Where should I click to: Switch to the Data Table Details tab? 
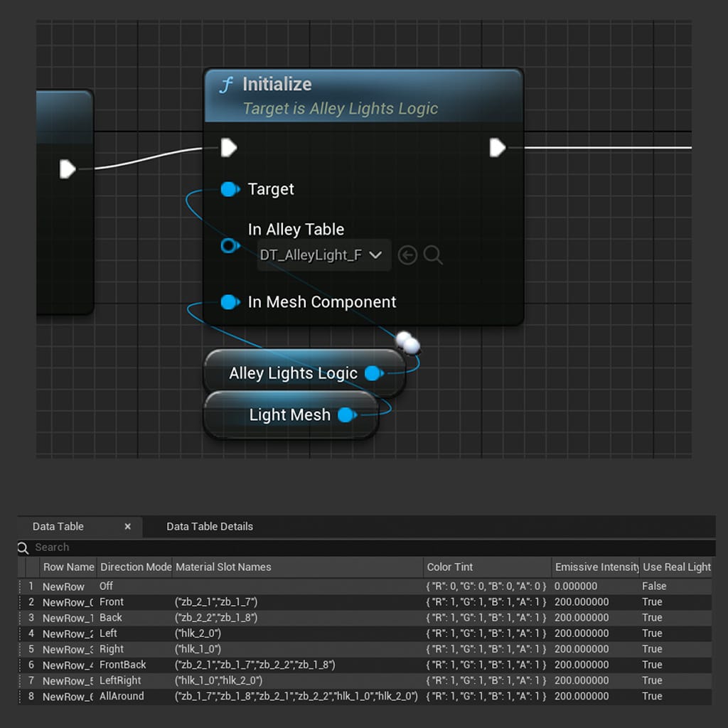coord(209,526)
